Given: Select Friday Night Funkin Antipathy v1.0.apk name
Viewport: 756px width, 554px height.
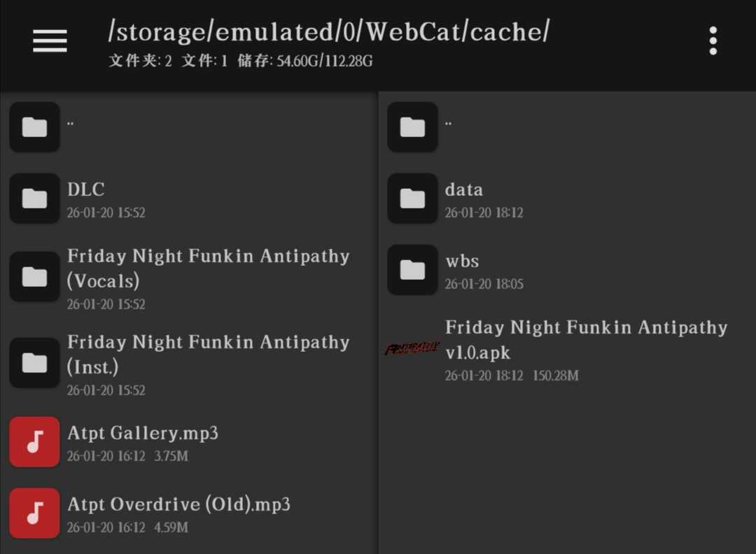Looking at the screenshot, I should click(586, 339).
